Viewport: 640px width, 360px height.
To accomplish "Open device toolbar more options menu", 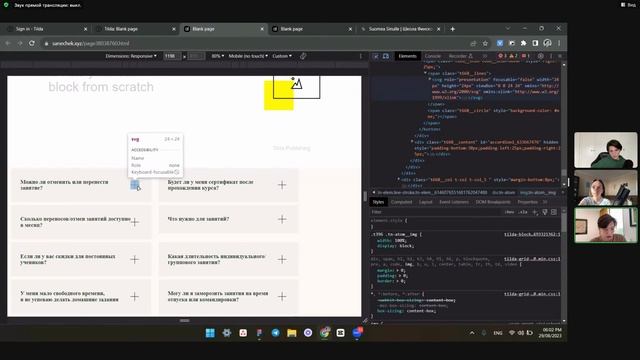I will tap(360, 56).
